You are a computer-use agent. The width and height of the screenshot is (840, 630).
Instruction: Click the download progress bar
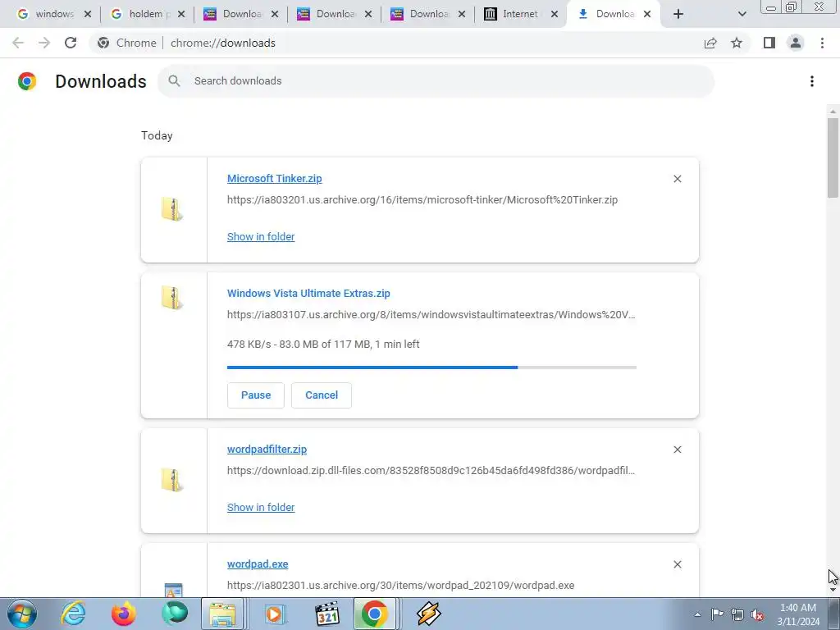(431, 367)
